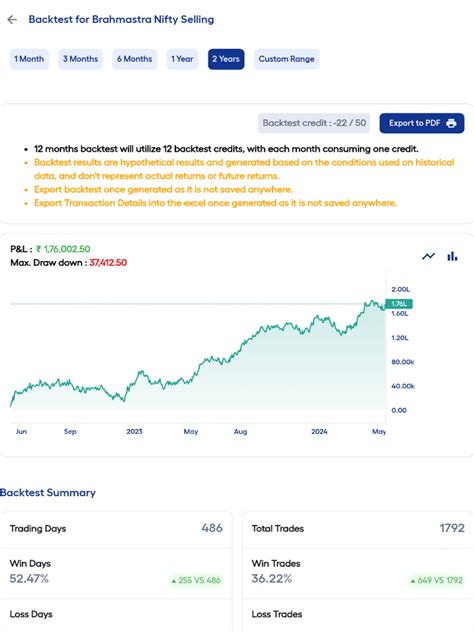Screen dimensions: 474x632
Task: Choose the 6 Months backtest period
Action: pyautogui.click(x=135, y=59)
